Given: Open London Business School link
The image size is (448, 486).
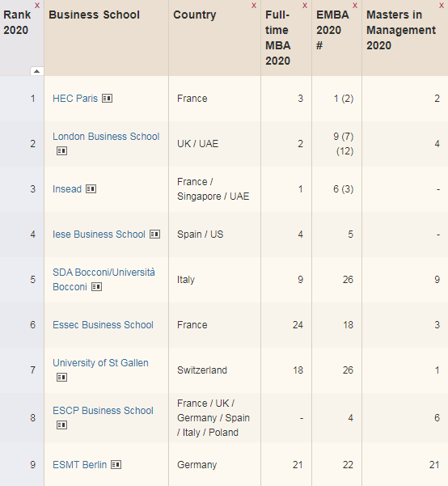Looking at the screenshot, I should [x=106, y=137].
